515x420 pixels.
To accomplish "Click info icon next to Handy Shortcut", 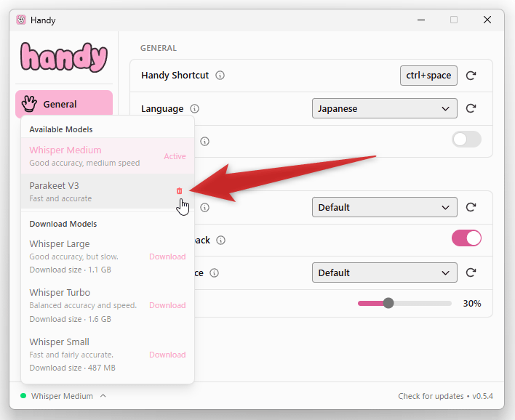I will (220, 76).
